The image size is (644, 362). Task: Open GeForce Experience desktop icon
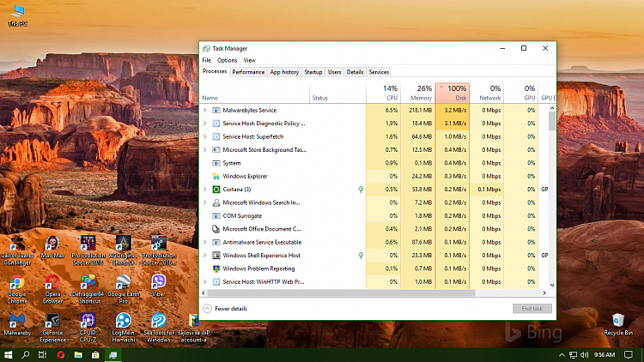[x=52, y=328]
